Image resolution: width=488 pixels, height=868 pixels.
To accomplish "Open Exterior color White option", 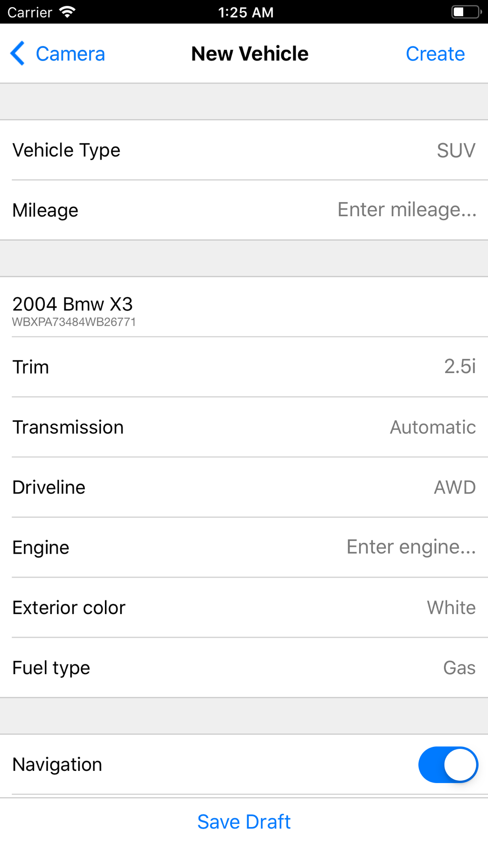I will pos(244,607).
